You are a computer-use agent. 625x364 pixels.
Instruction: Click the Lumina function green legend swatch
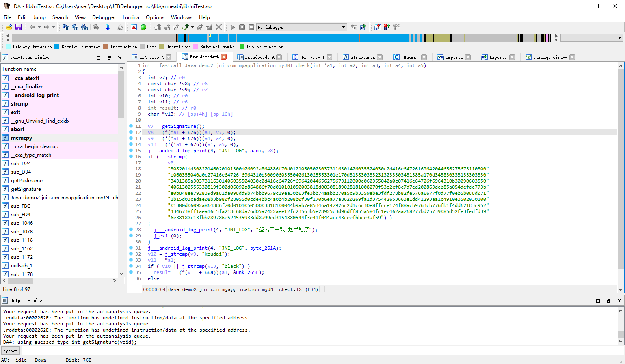tap(242, 47)
